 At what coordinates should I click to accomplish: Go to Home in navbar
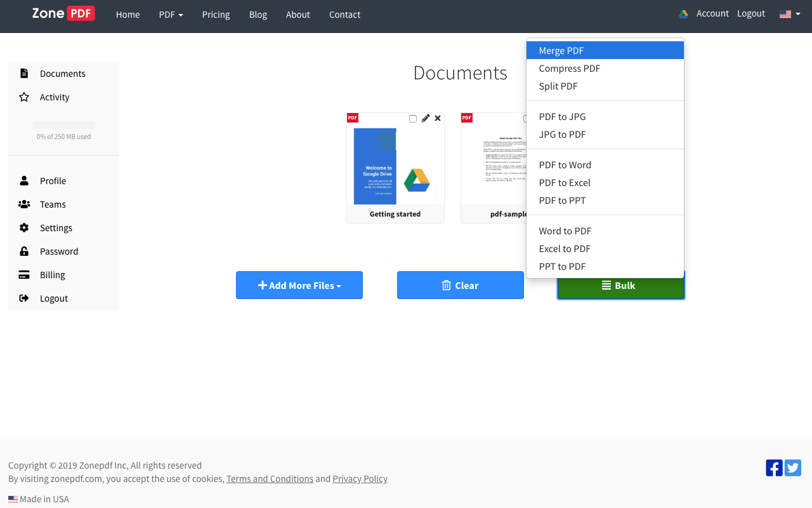click(128, 14)
